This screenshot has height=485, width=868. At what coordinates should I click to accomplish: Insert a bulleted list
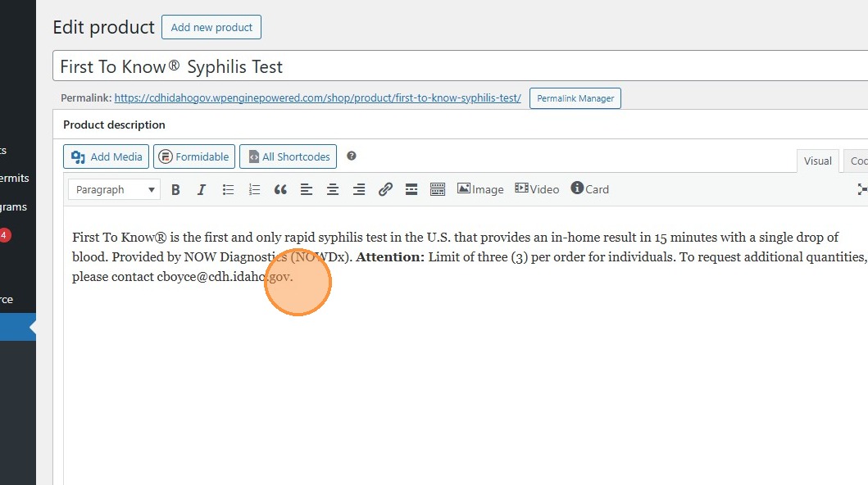tap(228, 190)
